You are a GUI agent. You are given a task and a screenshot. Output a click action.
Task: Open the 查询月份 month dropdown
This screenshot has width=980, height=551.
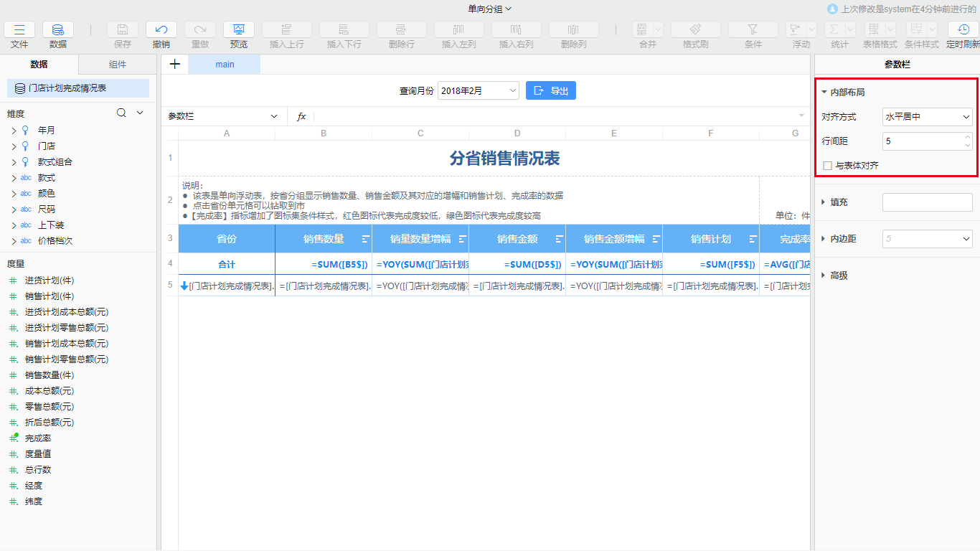point(479,90)
